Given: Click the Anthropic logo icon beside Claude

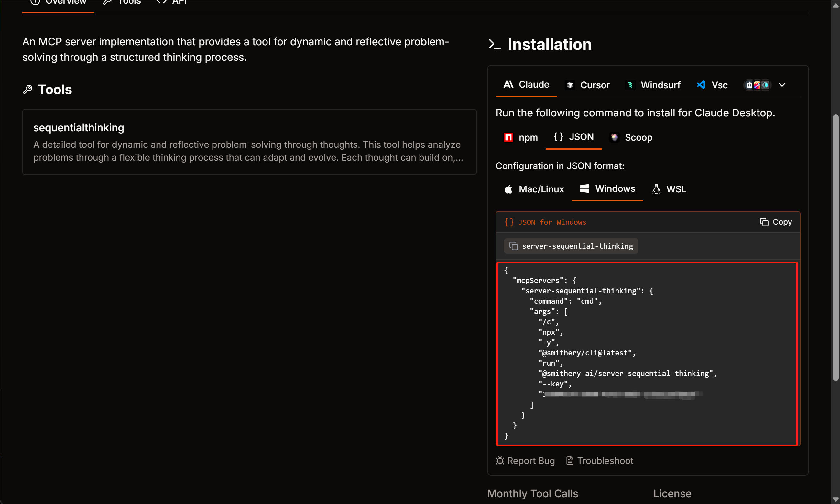Looking at the screenshot, I should pyautogui.click(x=508, y=85).
